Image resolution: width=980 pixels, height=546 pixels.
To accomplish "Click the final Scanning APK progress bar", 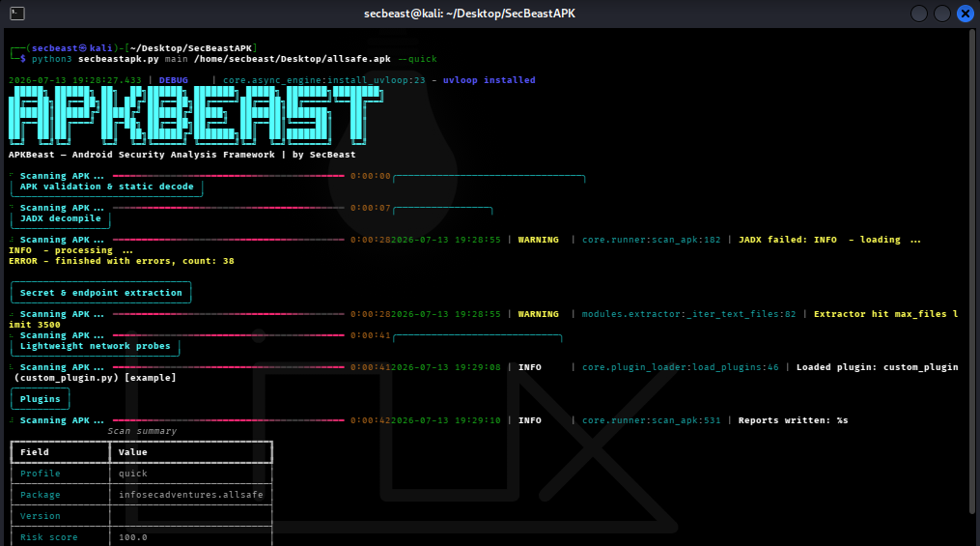I will [x=228, y=420].
